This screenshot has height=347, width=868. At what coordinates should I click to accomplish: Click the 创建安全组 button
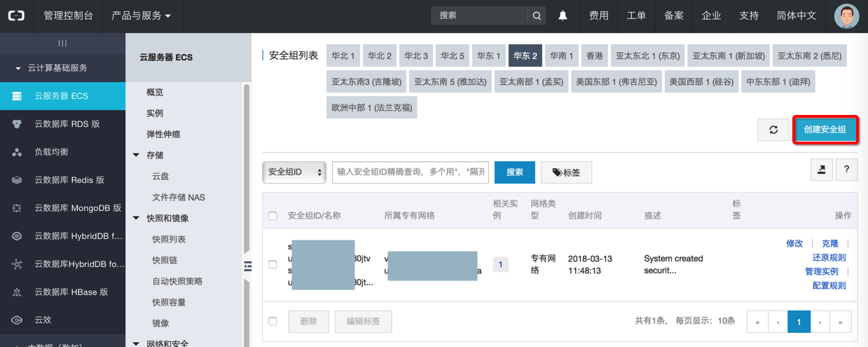pos(825,130)
